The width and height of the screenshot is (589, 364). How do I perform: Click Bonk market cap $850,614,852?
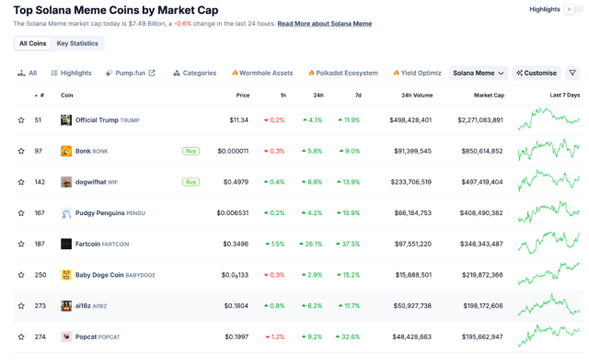coord(482,151)
